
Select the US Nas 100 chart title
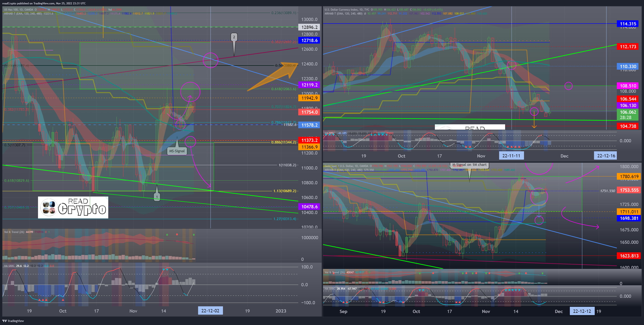pos(18,9)
